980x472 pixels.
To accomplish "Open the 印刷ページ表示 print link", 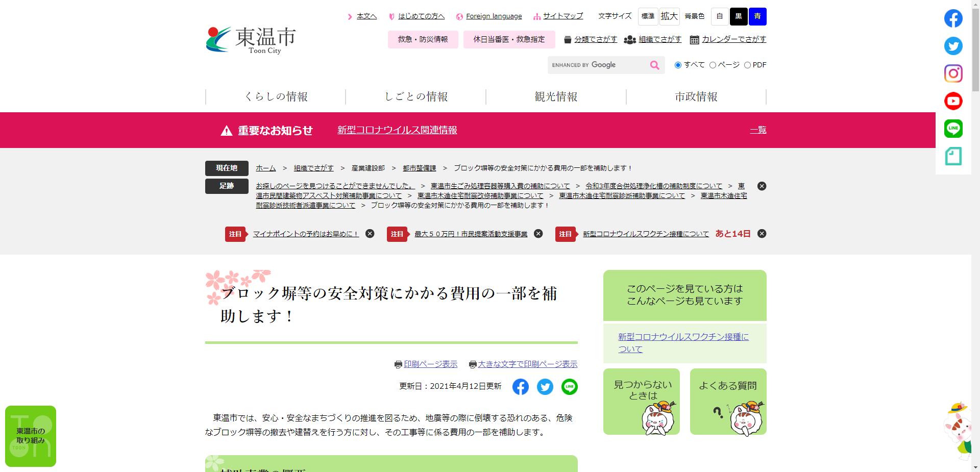I will [x=430, y=364].
